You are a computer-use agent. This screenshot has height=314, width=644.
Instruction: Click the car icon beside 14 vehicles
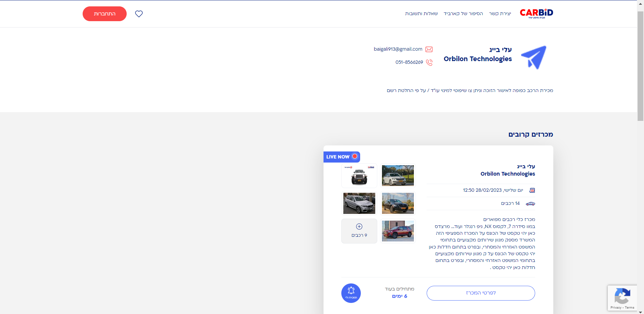530,204
